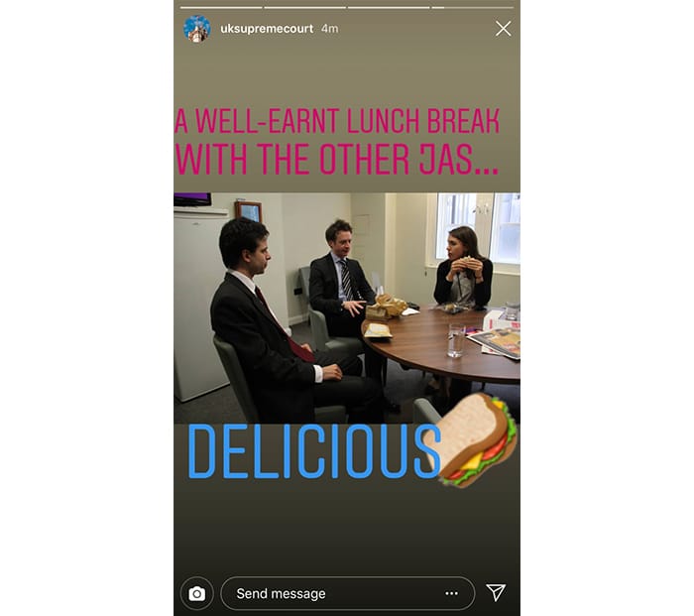Tap the newspaper on the table in photo

(x=495, y=342)
